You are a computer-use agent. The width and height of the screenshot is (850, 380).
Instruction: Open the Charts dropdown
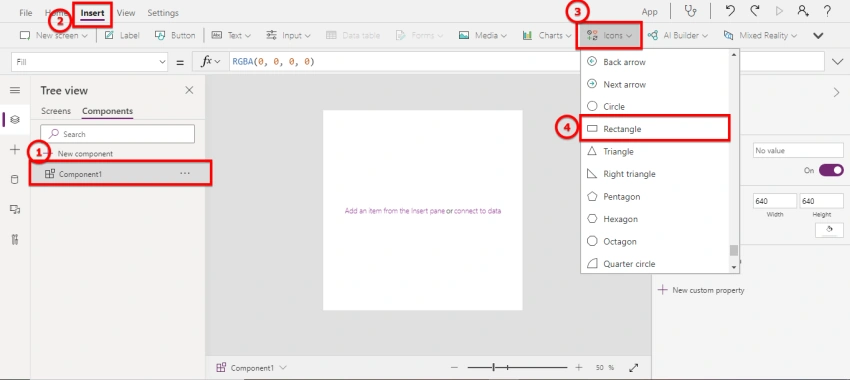[x=547, y=35]
